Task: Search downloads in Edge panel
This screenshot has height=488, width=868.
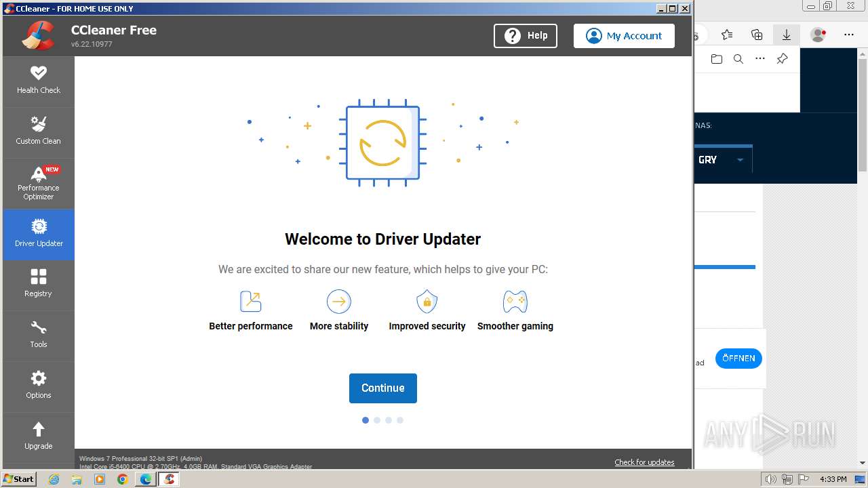Action: coord(738,59)
